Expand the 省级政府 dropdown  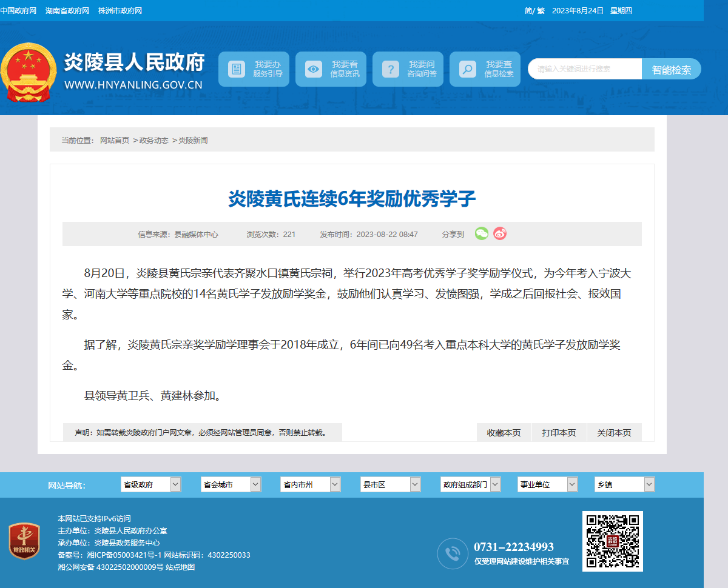pyautogui.click(x=151, y=484)
